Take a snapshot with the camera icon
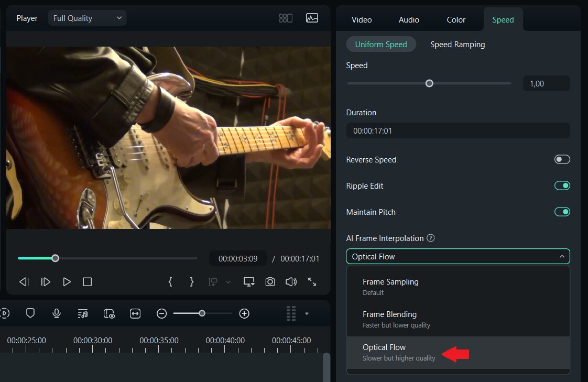This screenshot has height=382, width=588. 270,281
